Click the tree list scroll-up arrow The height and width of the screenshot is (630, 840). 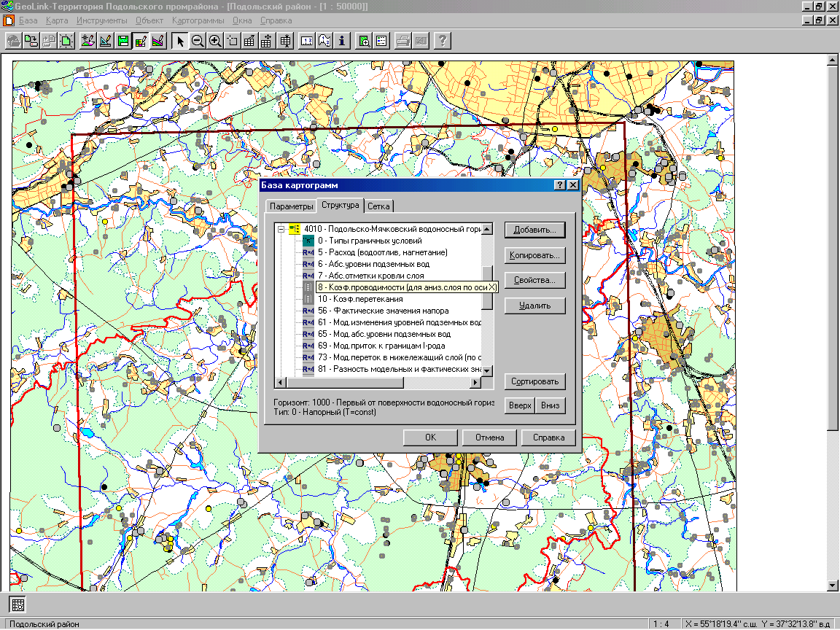pyautogui.click(x=487, y=229)
